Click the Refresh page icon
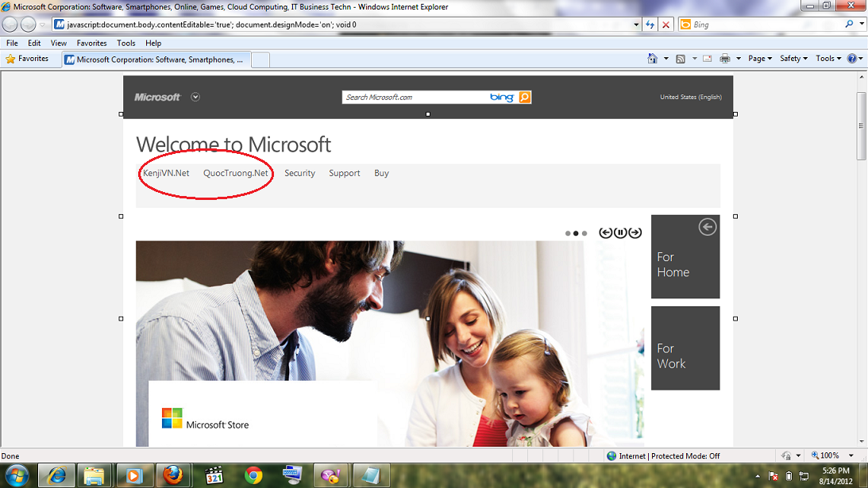The image size is (868, 488). [x=650, y=25]
